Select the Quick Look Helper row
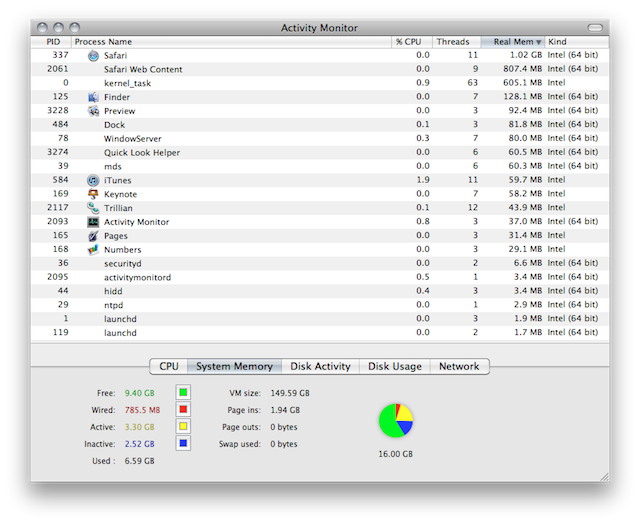Screen dimensions: 640x524 (x=320, y=153)
